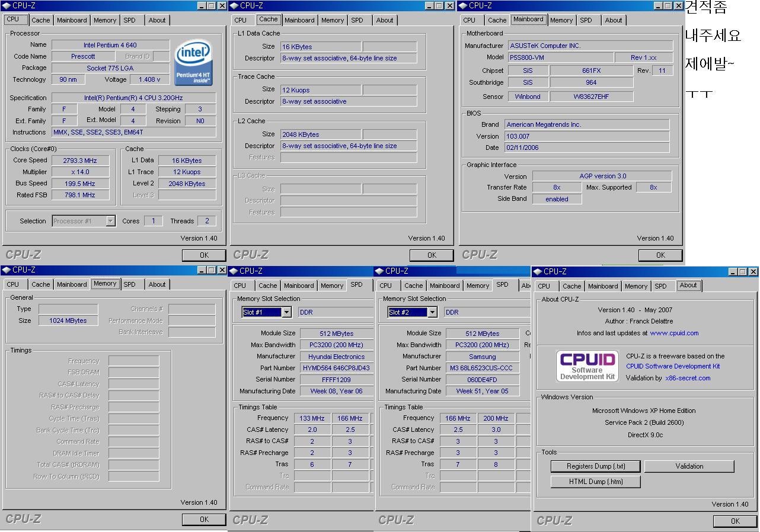Open the x86-secret.com link
This screenshot has height=532, width=760.
tap(688, 378)
